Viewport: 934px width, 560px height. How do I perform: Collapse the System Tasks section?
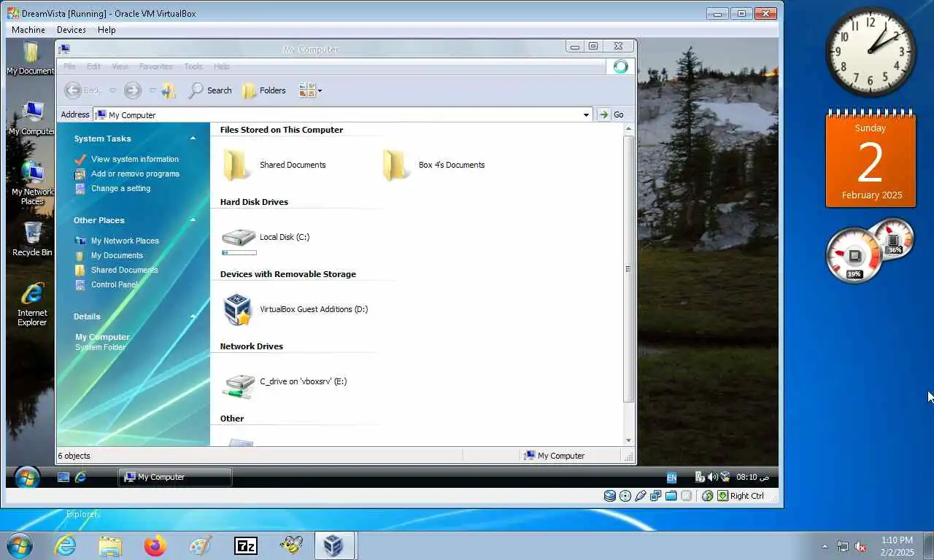(x=193, y=139)
